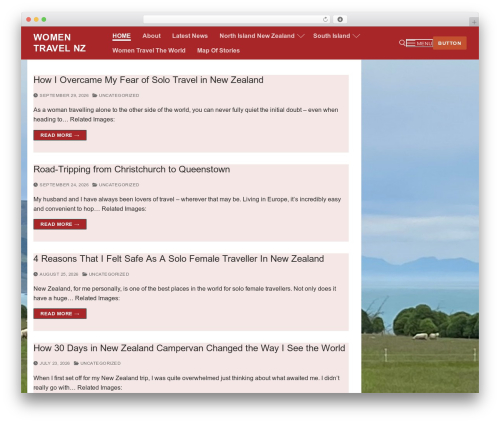This screenshot has height=423, width=500.
Task: Click September 24 post date
Action: pyautogui.click(x=64, y=185)
